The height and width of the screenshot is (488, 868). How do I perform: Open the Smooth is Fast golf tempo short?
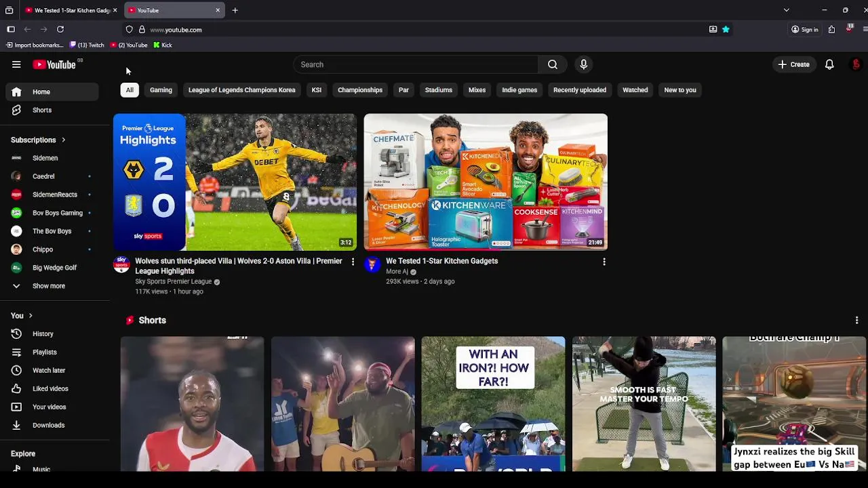644,404
